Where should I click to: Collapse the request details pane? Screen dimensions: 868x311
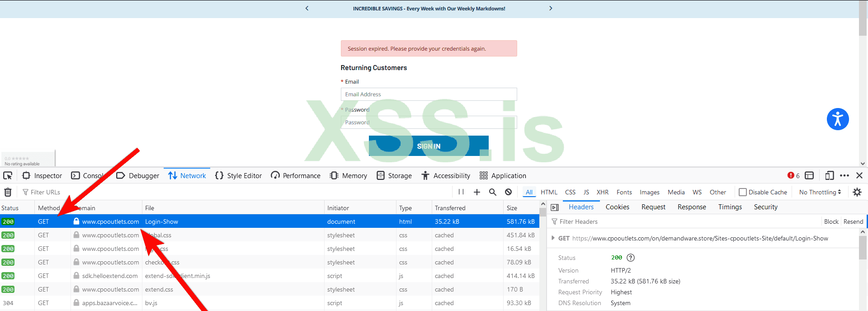(555, 207)
